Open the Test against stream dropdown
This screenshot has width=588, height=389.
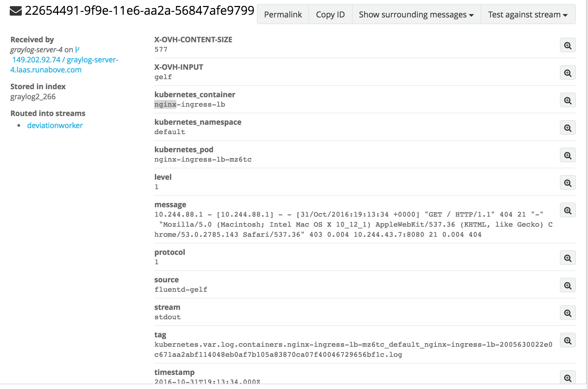tap(528, 14)
